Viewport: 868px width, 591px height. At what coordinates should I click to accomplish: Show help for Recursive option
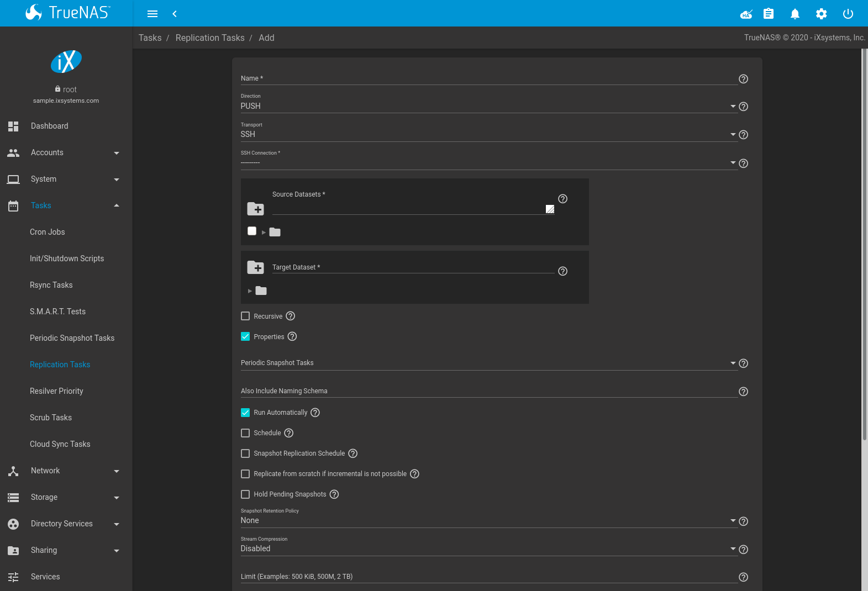pos(291,316)
